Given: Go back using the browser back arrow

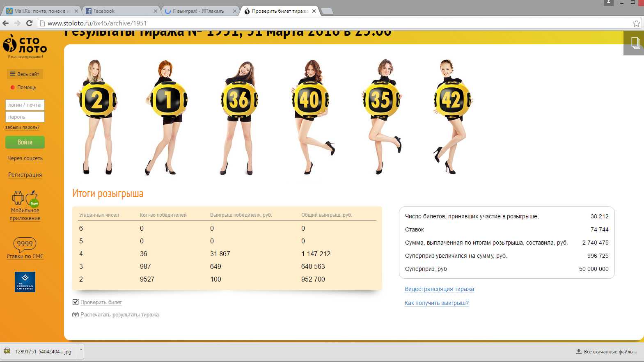Looking at the screenshot, I should tap(6, 23).
